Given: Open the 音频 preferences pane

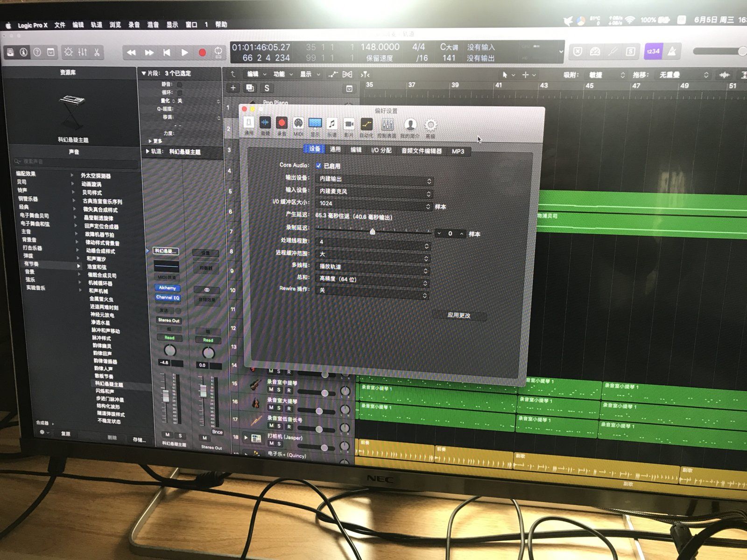Looking at the screenshot, I should tap(265, 126).
